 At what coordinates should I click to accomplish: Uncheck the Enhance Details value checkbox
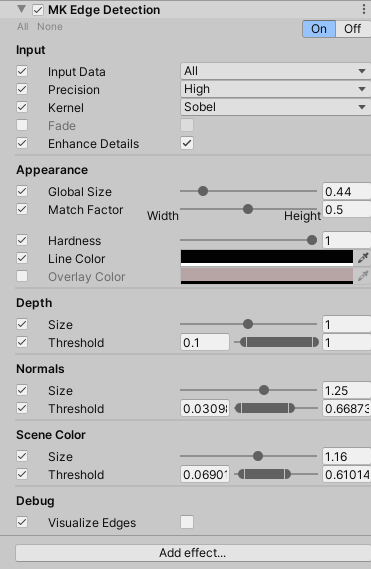187,143
